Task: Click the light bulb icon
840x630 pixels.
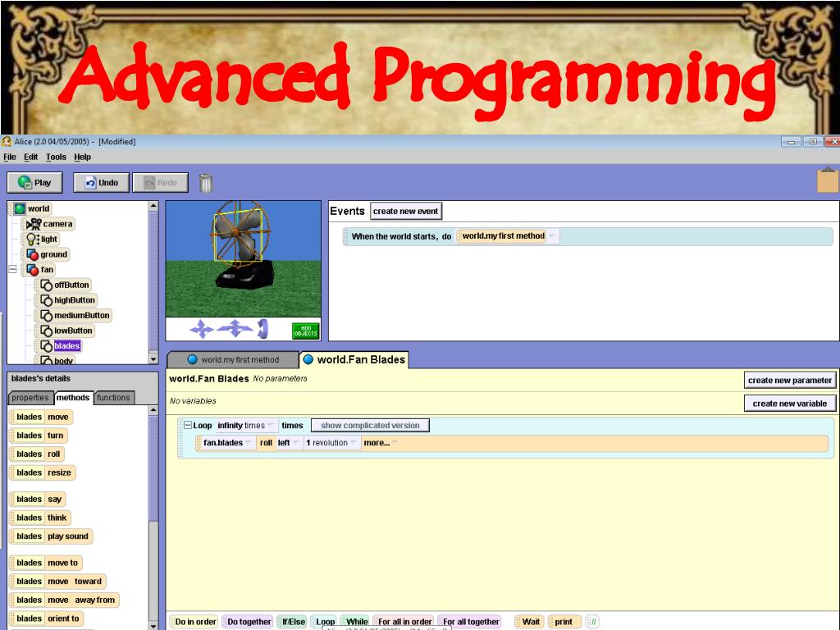Action: [33, 239]
